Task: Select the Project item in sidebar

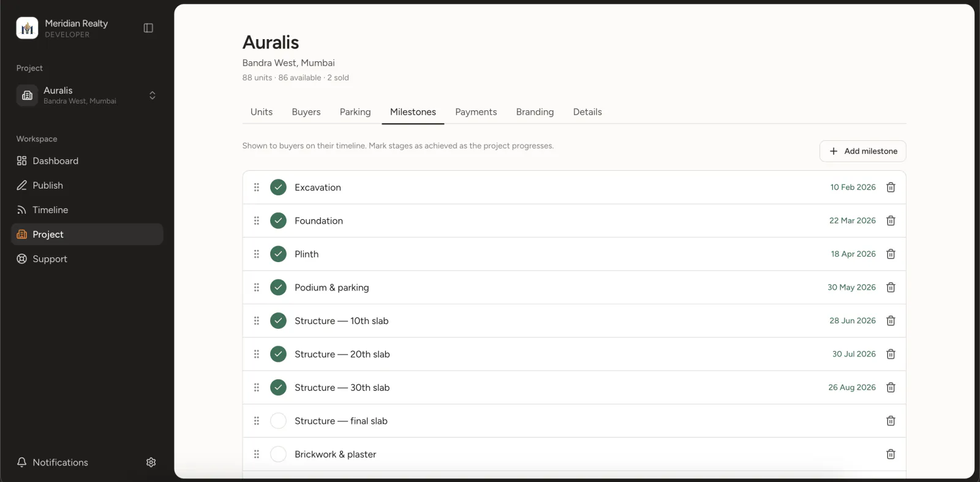Action: coord(87,235)
